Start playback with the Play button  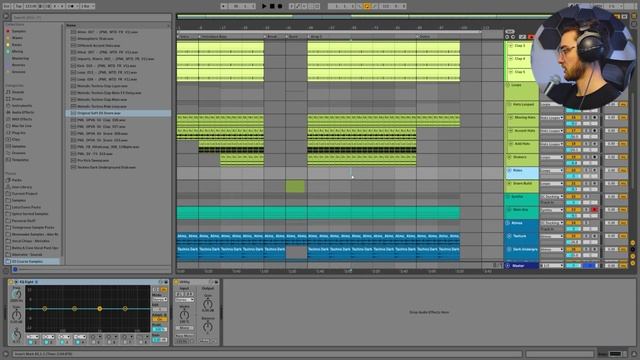[x=264, y=6]
